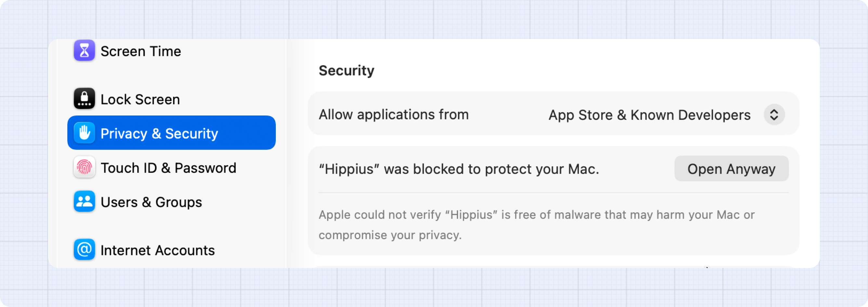Select Lock Screen from the sidebar
868x307 pixels.
[x=140, y=99]
